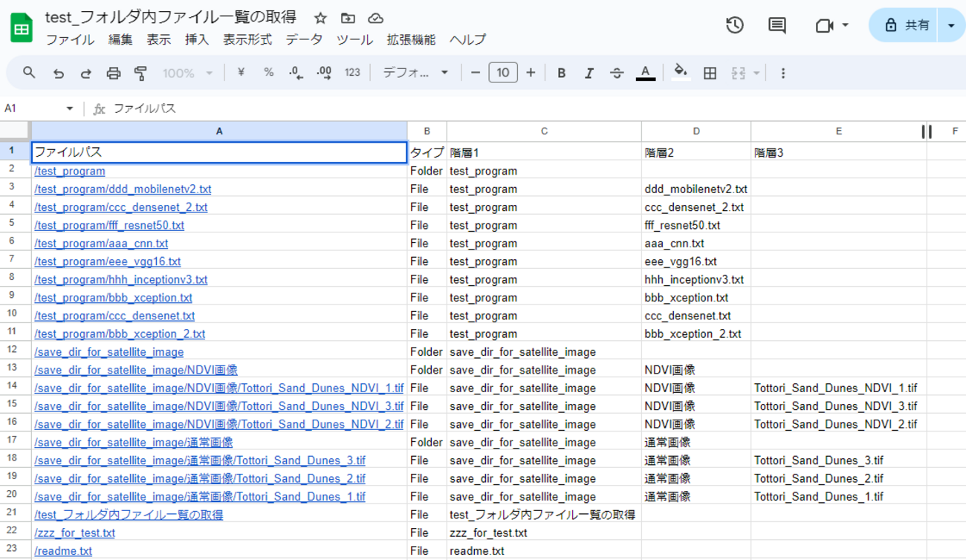Open version history clock icon
The image size is (966, 560).
[734, 25]
